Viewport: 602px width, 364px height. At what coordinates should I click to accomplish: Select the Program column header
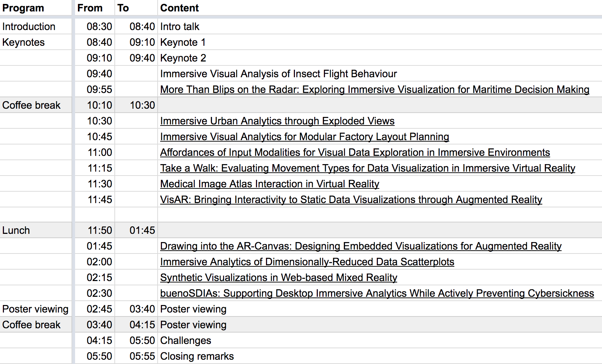point(36,8)
